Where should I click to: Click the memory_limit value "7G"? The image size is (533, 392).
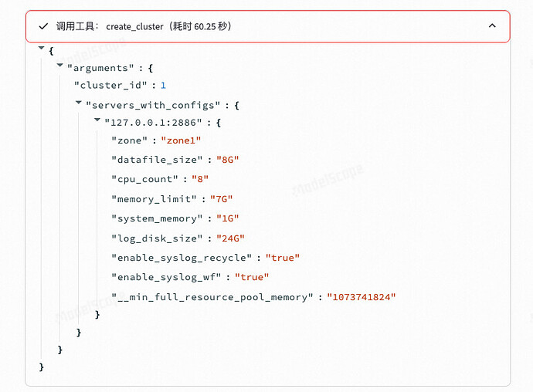(x=221, y=199)
